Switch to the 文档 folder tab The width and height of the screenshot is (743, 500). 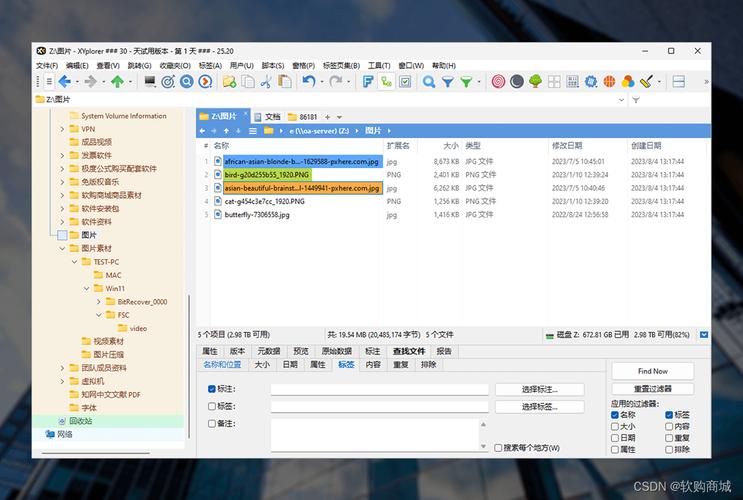pos(268,117)
